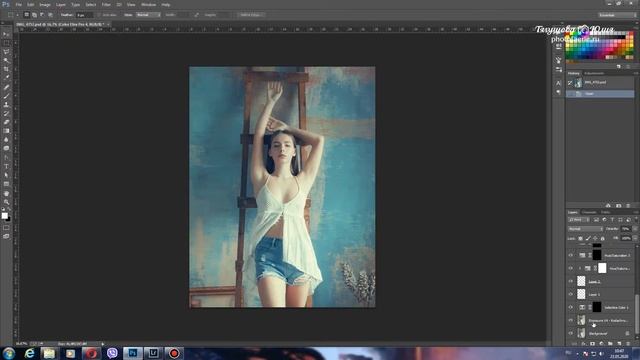The image size is (640, 360).
Task: Select the Healing Brush tool
Action: tap(6, 87)
